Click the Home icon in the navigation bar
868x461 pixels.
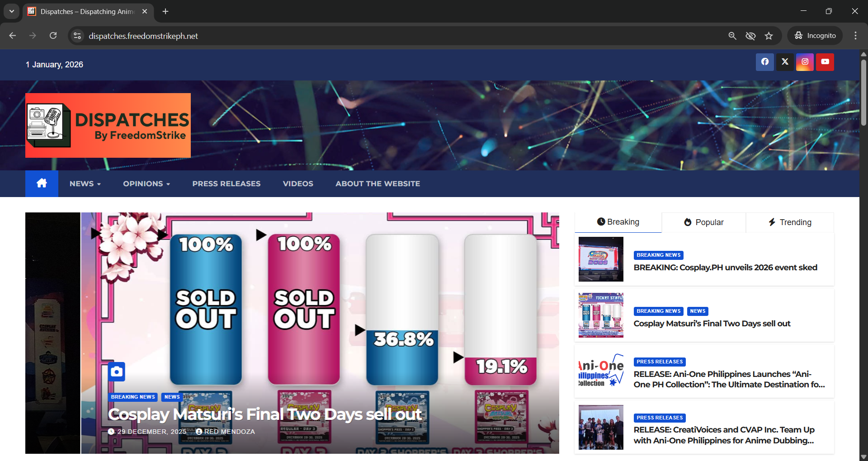pos(42,183)
